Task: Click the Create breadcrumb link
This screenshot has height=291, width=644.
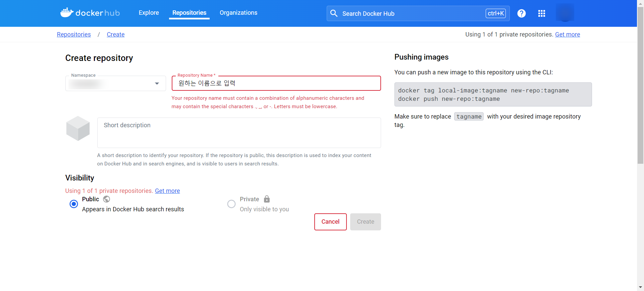Action: (116, 34)
